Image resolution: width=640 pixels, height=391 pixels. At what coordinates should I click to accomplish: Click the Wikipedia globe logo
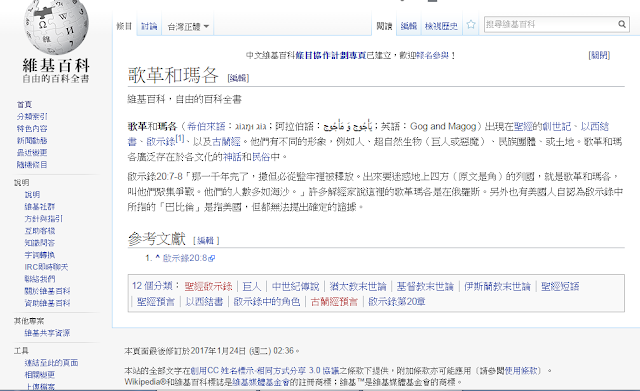coord(56,27)
